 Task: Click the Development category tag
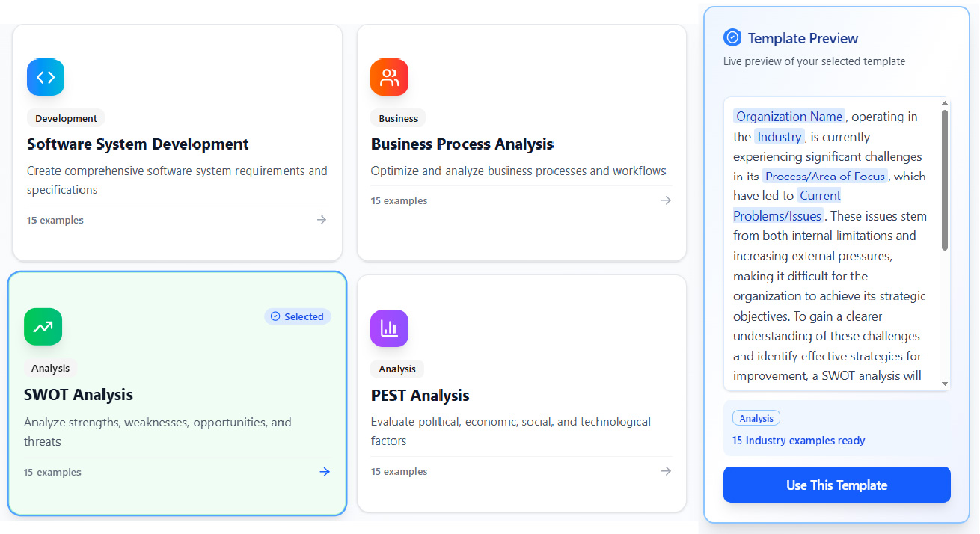(x=66, y=118)
